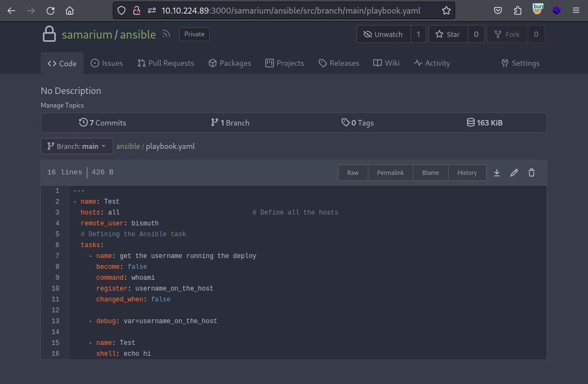Open the ansible repository title link
Viewport: 588px width, 384px height.
[x=138, y=35]
